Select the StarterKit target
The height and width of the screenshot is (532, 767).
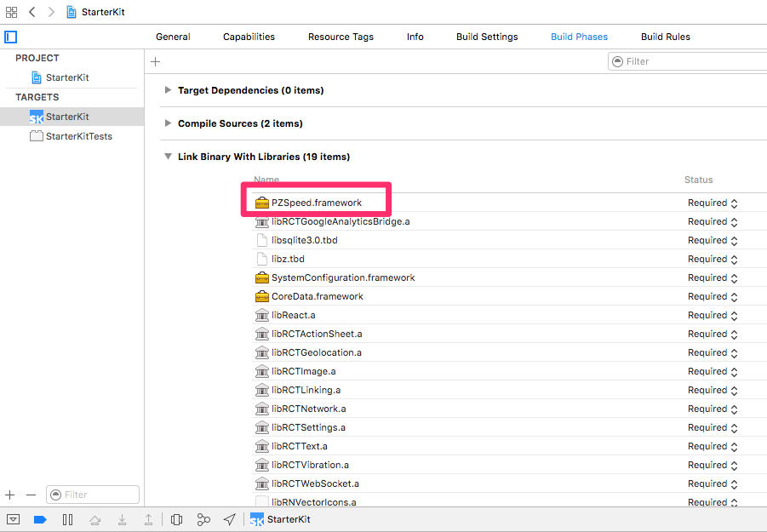72,117
